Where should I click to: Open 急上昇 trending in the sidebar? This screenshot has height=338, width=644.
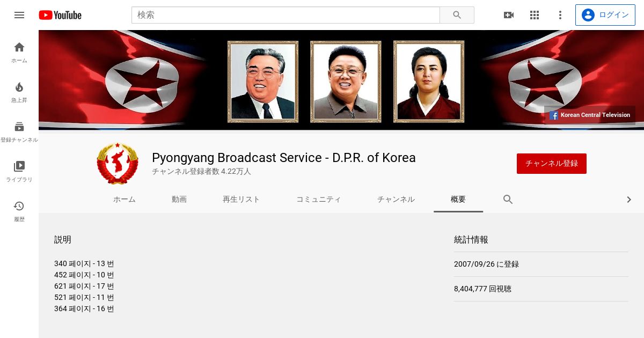[x=19, y=92]
